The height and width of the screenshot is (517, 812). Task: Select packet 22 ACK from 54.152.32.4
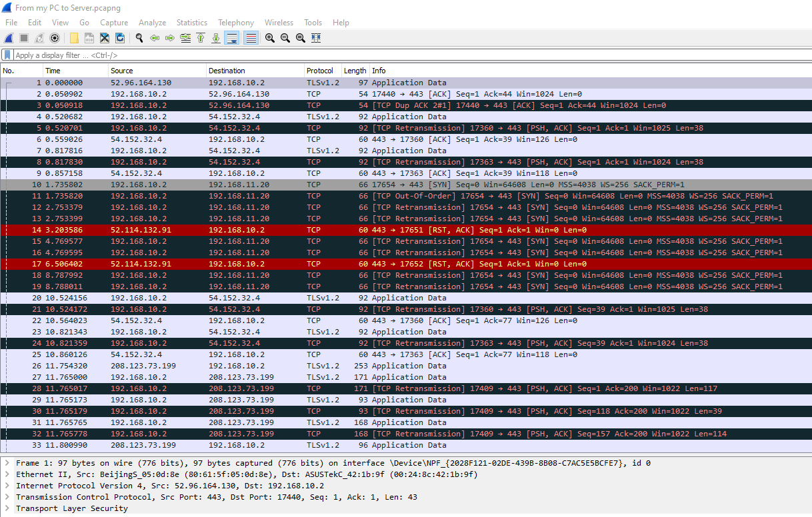(406, 320)
